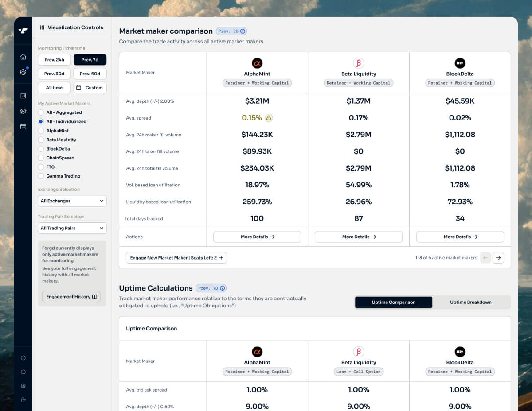
Task: Open the cube icon with blue dot
Action: click(x=23, y=72)
